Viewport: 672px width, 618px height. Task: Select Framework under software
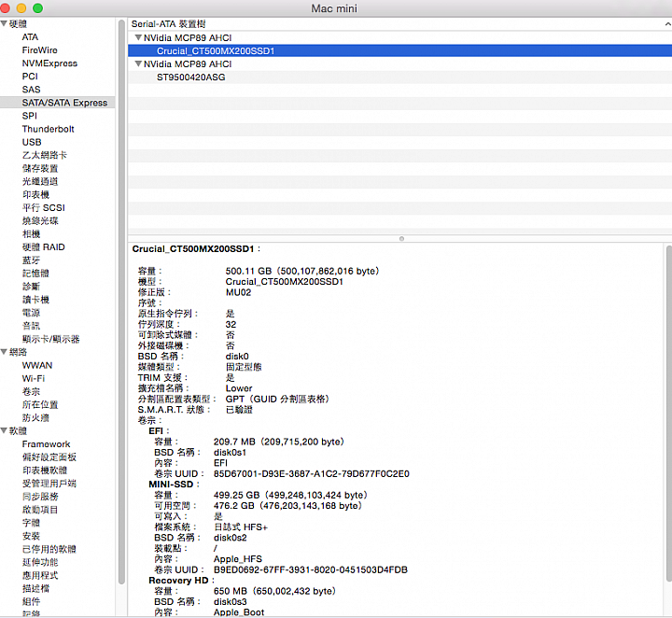pyautogui.click(x=46, y=444)
